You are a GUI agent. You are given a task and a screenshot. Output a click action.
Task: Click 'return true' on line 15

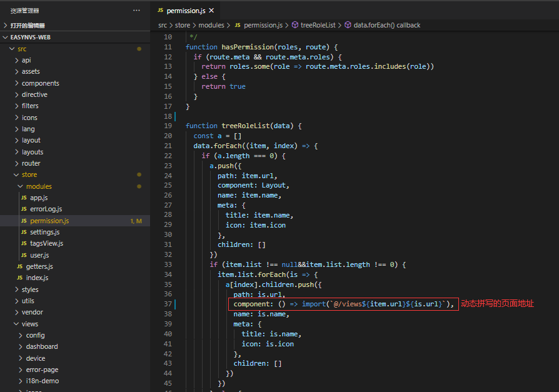pyautogui.click(x=223, y=87)
